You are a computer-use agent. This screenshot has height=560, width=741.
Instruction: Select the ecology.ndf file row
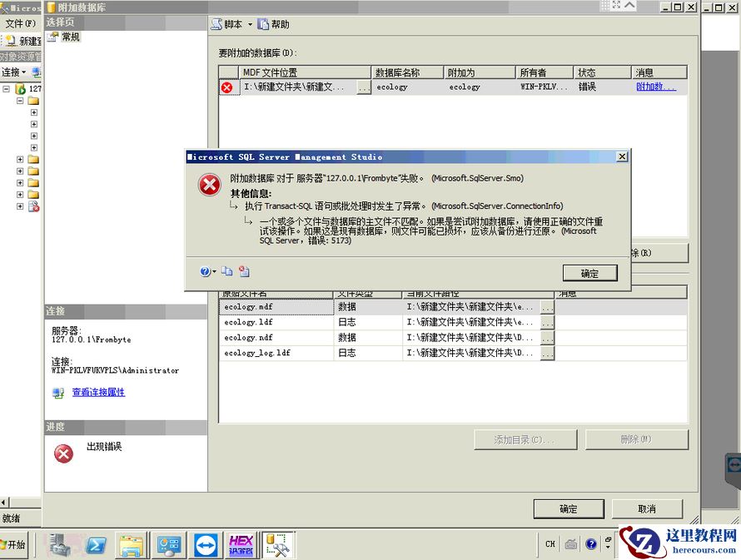[453, 338]
